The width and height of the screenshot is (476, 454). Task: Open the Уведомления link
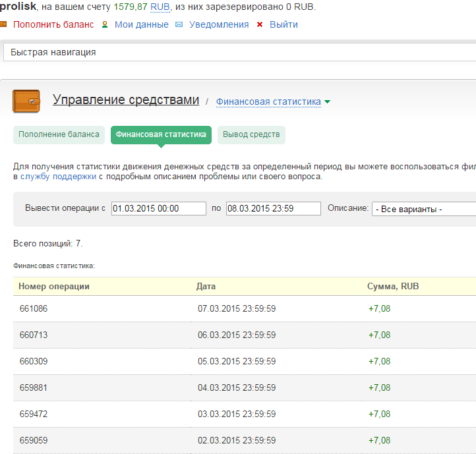[x=219, y=24]
